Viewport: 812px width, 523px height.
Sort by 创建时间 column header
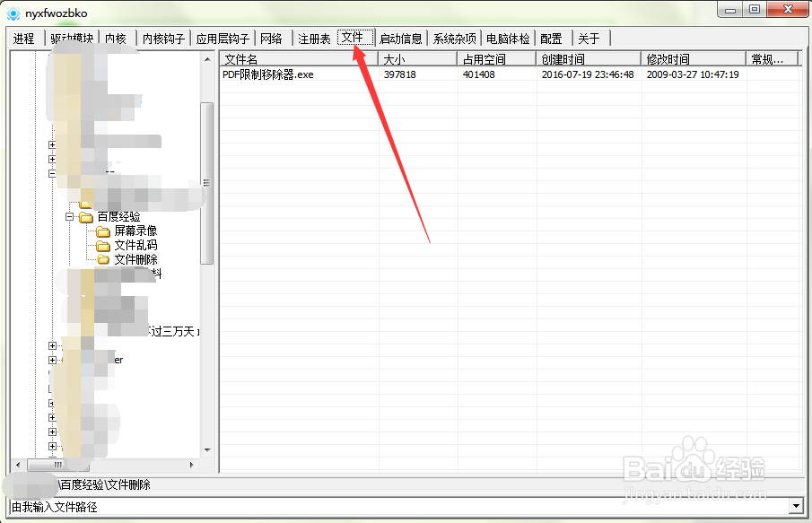pos(589,59)
